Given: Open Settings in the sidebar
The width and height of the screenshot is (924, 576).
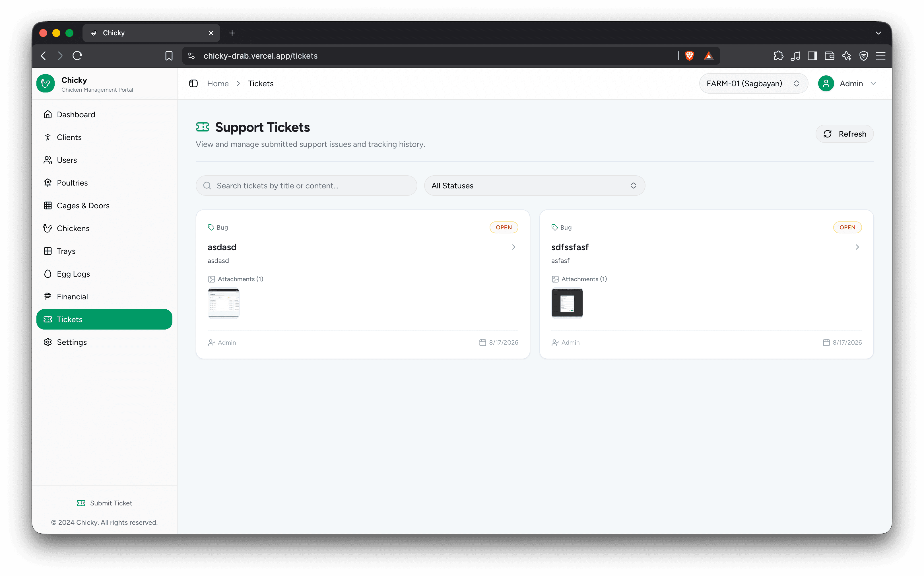Looking at the screenshot, I should coord(104,342).
